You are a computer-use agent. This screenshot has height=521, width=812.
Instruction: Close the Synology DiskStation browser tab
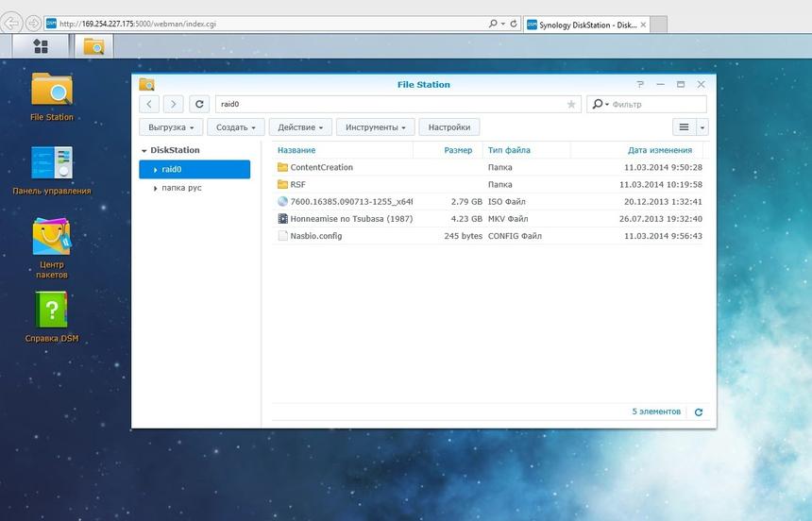click(643, 25)
